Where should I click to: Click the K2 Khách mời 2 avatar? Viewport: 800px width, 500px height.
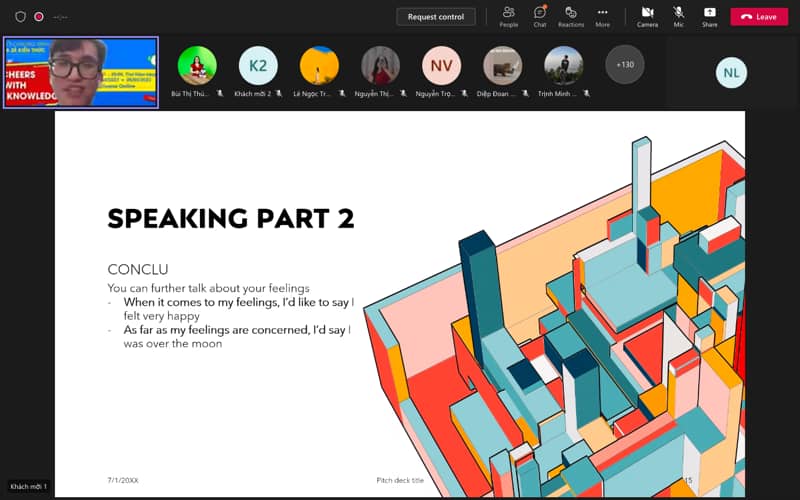258,66
